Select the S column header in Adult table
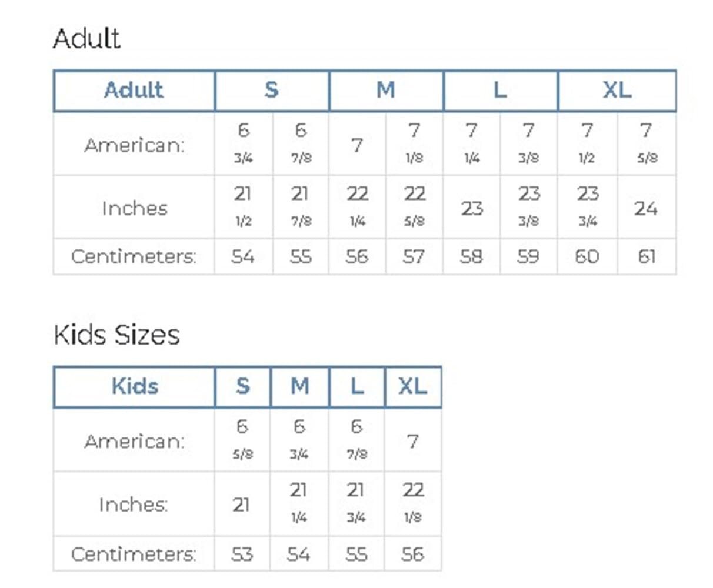Image resolution: width=713 pixels, height=588 pixels. [271, 91]
